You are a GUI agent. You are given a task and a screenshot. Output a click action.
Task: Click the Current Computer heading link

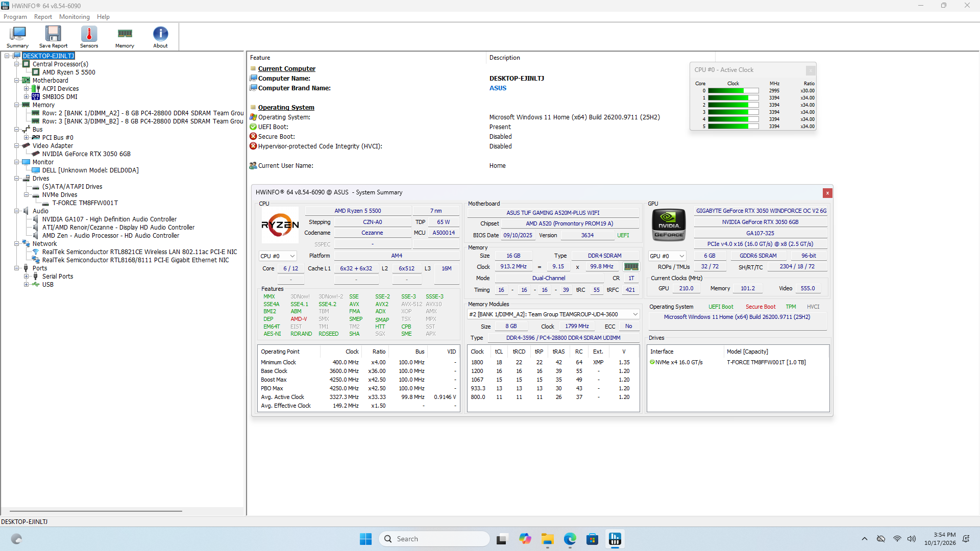tap(286, 69)
